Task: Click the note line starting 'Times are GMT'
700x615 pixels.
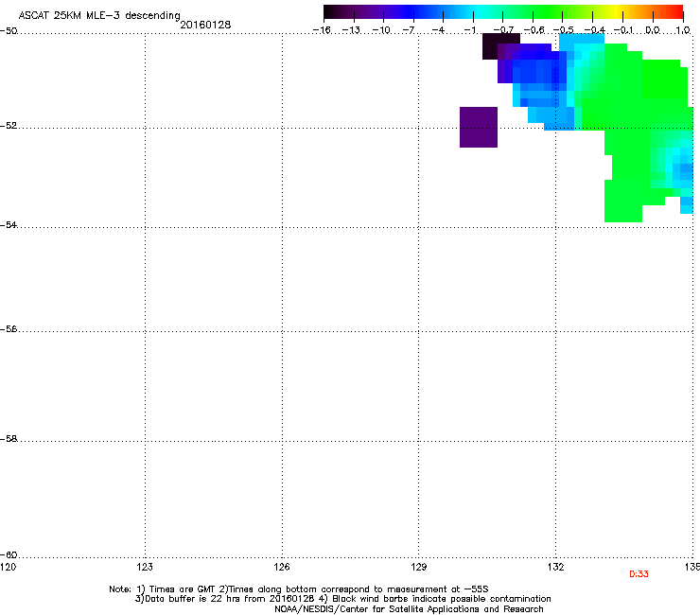Action: [x=299, y=589]
